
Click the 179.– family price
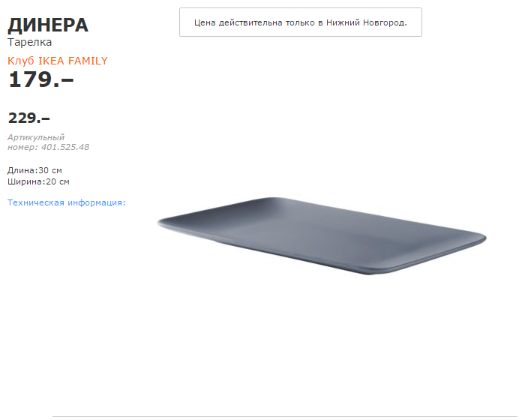tap(40, 79)
